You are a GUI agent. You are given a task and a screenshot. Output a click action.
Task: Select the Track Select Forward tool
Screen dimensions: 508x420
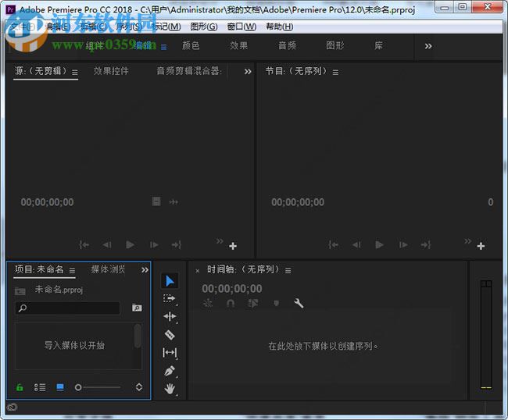(x=170, y=298)
